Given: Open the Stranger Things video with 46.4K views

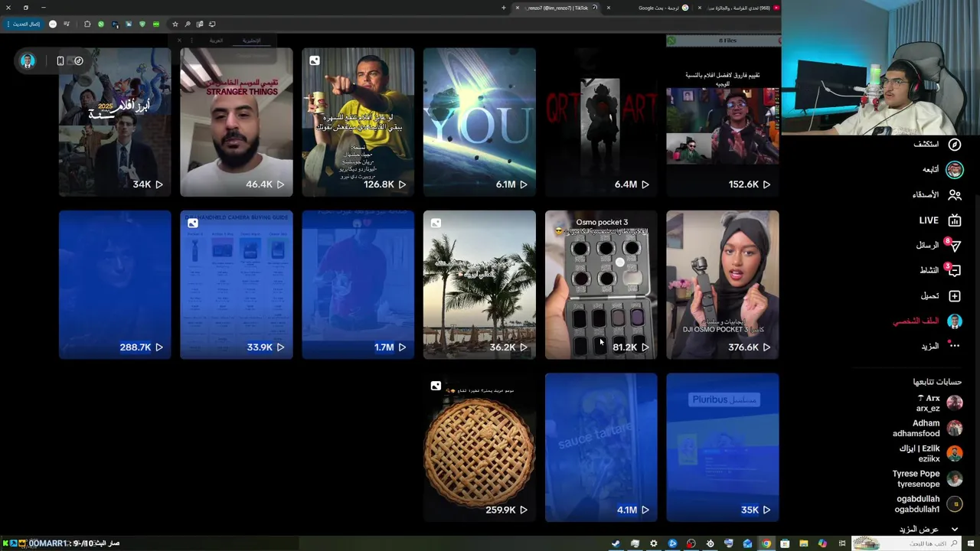Looking at the screenshot, I should [x=237, y=122].
